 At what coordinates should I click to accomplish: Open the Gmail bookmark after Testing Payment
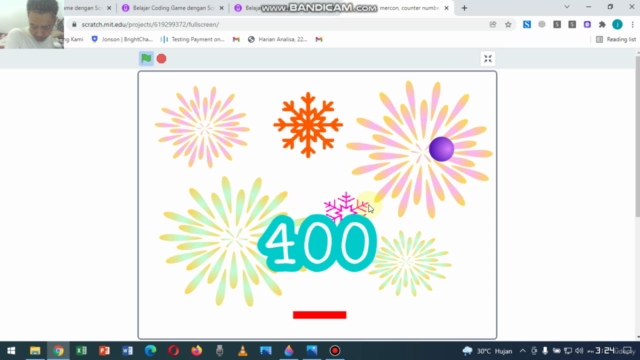236,39
